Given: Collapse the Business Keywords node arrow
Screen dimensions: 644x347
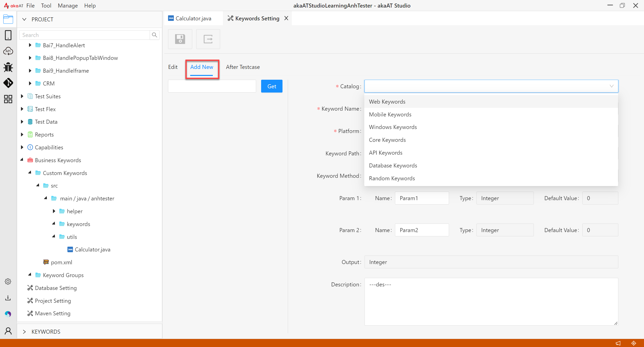Looking at the screenshot, I should pyautogui.click(x=22, y=160).
